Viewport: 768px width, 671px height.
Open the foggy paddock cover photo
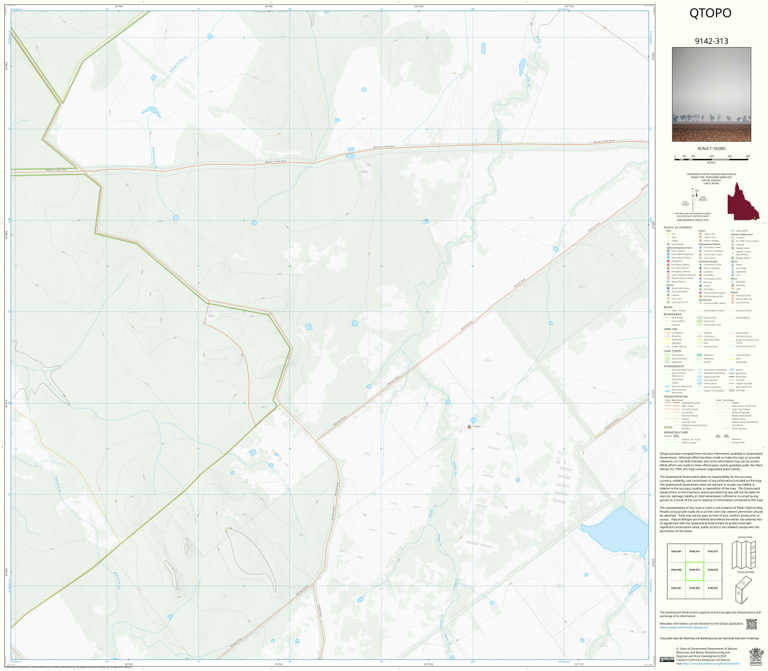[x=711, y=95]
